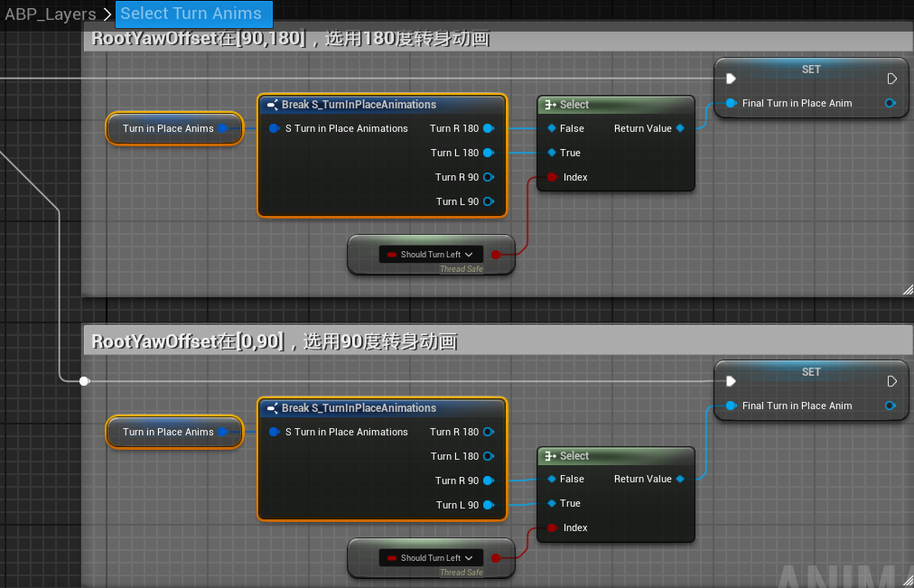914x588 pixels.
Task: Click upper Final Turn in Place Anim output pin
Action: (891, 103)
